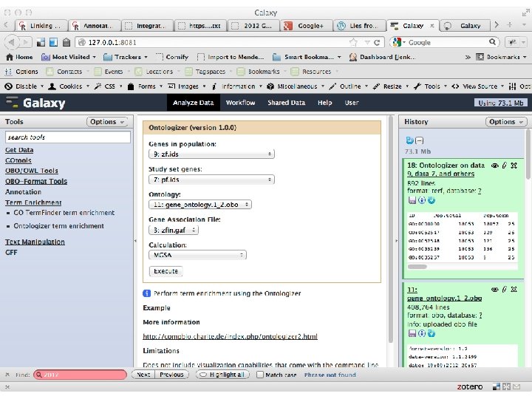This screenshot has width=532, height=399.
Task: Open Genes in population dropdown
Action: (211, 154)
